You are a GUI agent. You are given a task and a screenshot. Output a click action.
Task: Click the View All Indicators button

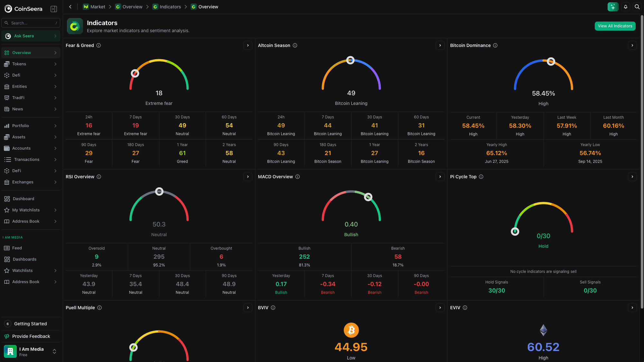click(615, 26)
